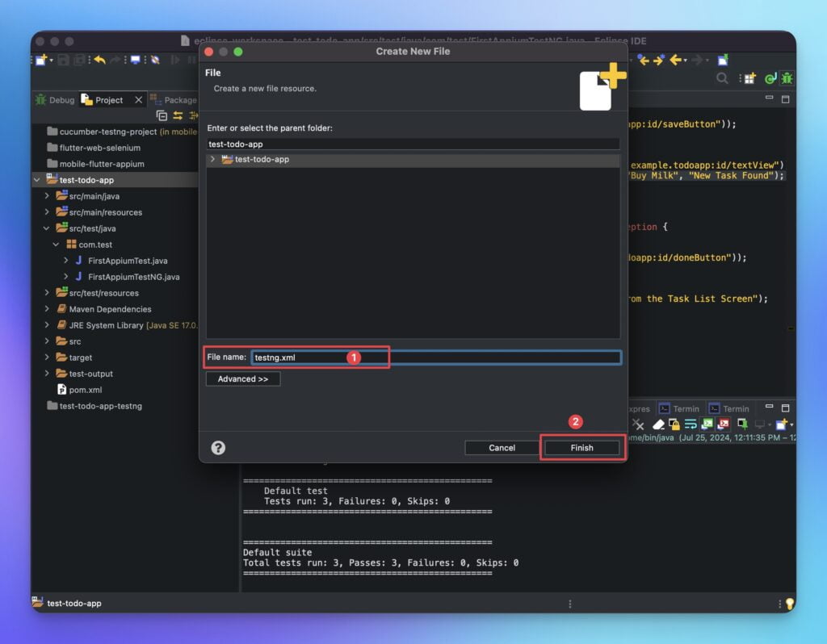Expand test-todo-app folder in the dialog tree
Viewport: 827px width, 644px height.
(212, 159)
